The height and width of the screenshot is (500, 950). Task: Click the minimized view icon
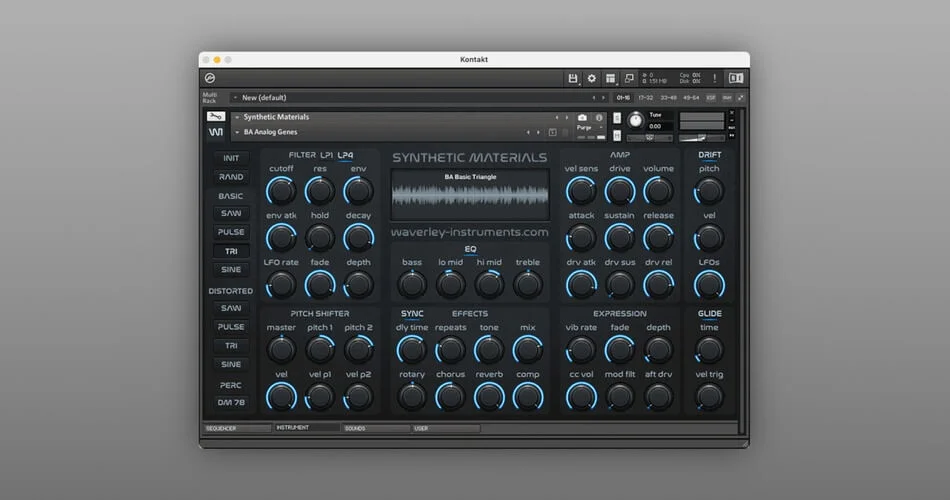[629, 78]
